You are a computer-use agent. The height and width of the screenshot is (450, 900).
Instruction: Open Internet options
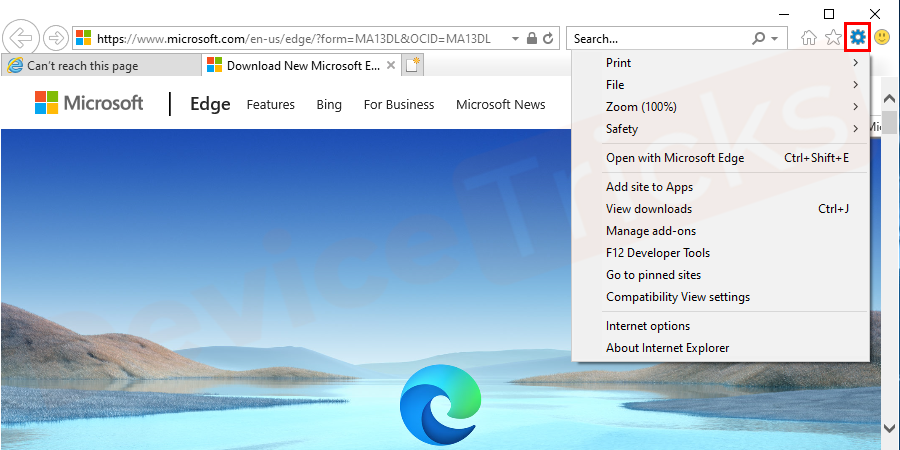click(x=721, y=326)
